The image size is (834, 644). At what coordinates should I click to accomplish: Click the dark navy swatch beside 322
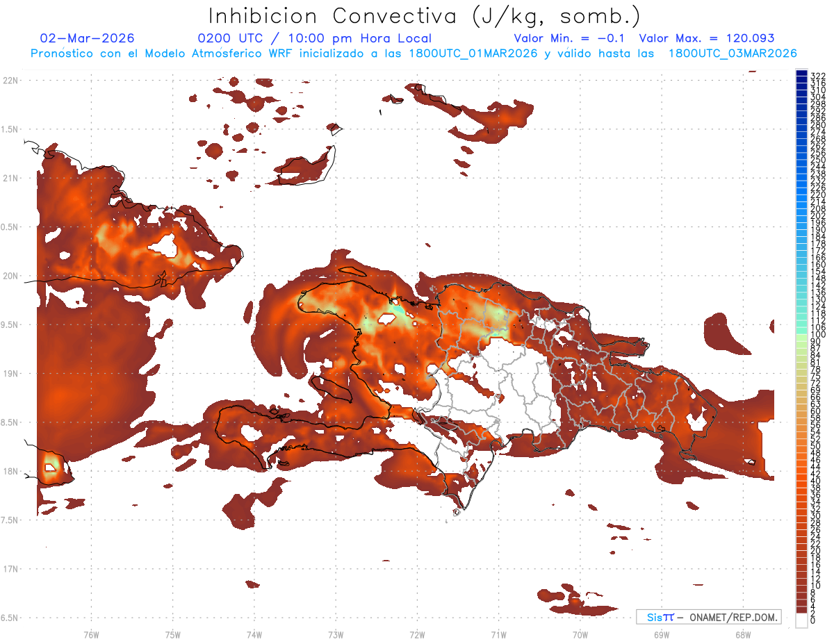tap(801, 72)
